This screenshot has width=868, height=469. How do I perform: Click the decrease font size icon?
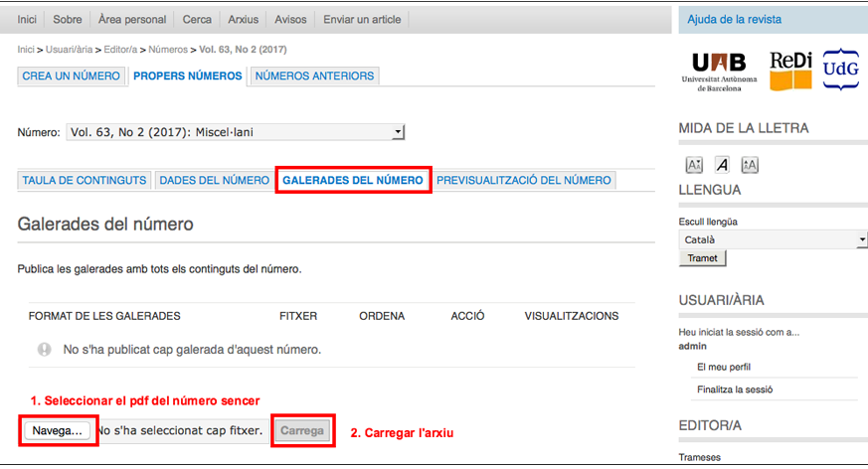[x=694, y=165]
